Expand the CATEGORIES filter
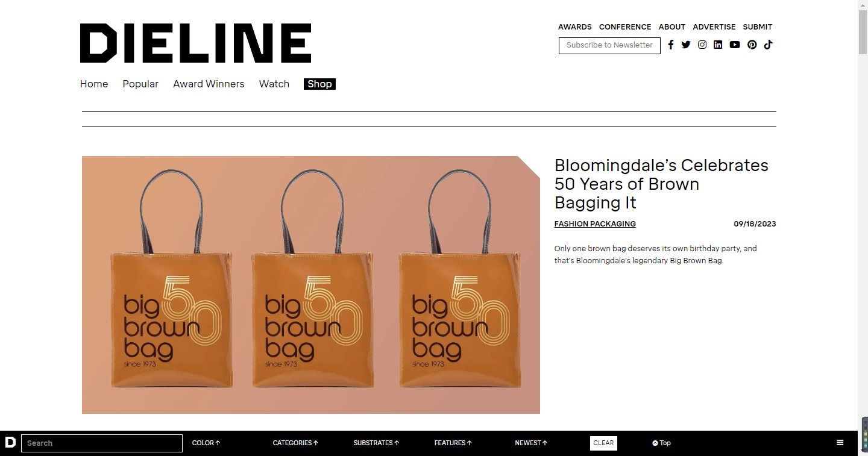 coord(295,443)
